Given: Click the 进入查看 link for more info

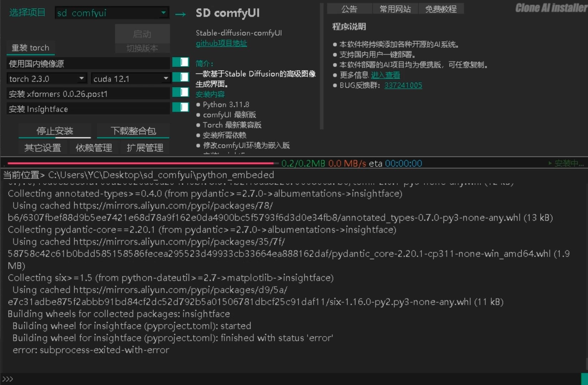Looking at the screenshot, I should pyautogui.click(x=385, y=75).
